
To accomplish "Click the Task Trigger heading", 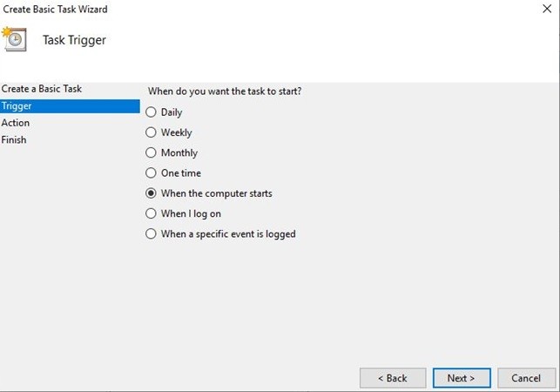I will coord(74,40).
